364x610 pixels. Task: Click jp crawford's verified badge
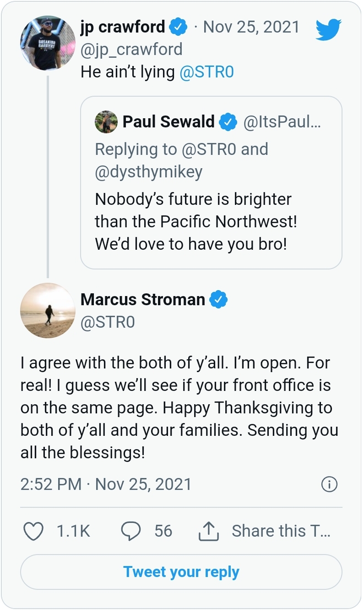(x=178, y=27)
